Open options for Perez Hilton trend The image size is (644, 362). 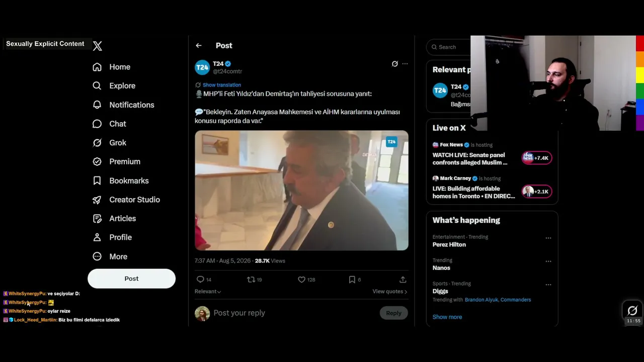coord(548,238)
